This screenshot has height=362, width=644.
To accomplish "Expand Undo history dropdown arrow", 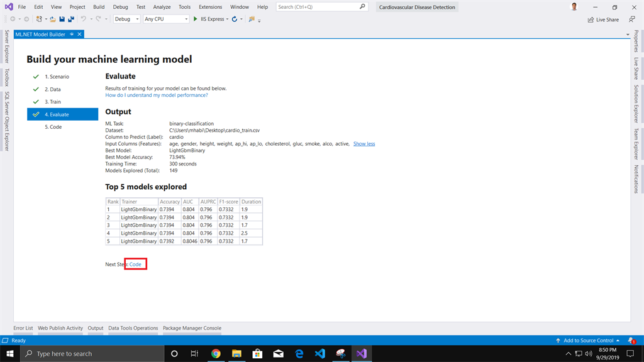I will pyautogui.click(x=91, y=19).
